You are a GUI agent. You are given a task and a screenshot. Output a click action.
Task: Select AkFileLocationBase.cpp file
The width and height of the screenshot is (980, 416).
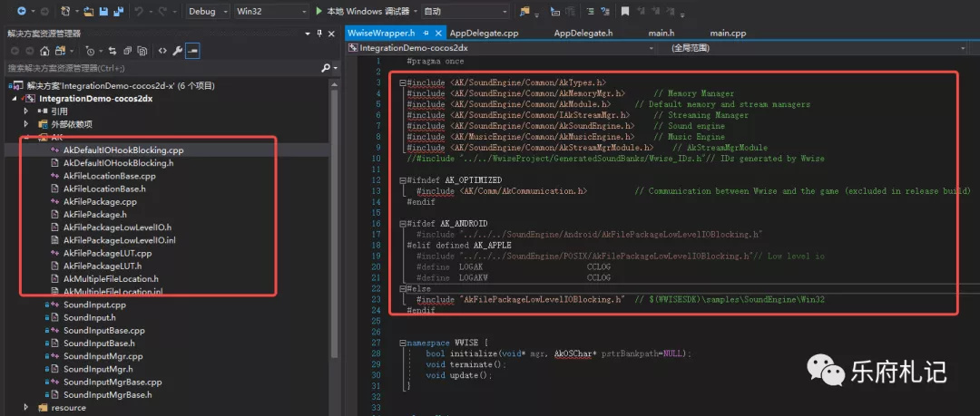coord(110,176)
